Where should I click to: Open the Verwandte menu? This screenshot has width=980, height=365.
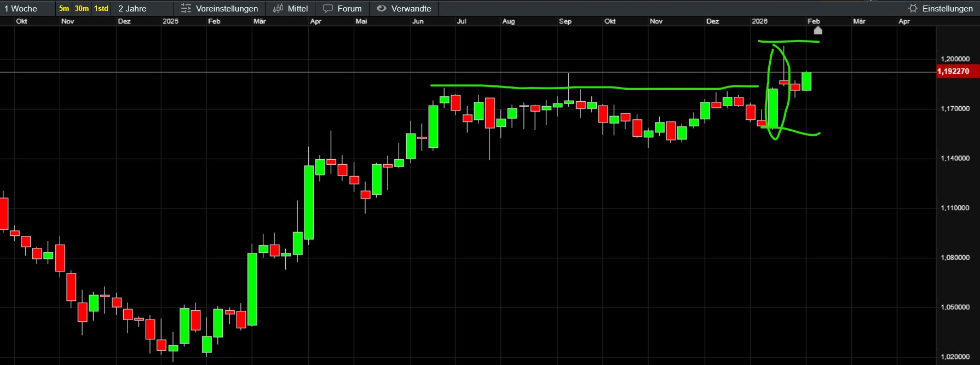pyautogui.click(x=411, y=9)
